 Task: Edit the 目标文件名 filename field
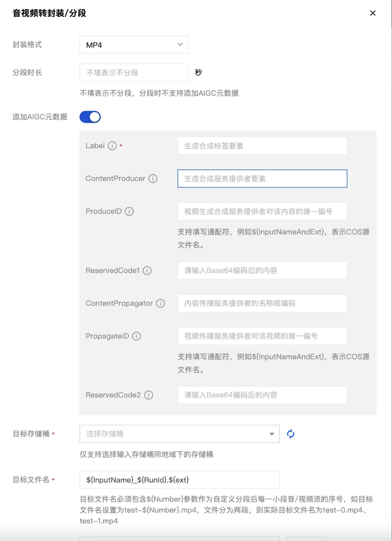(179, 480)
